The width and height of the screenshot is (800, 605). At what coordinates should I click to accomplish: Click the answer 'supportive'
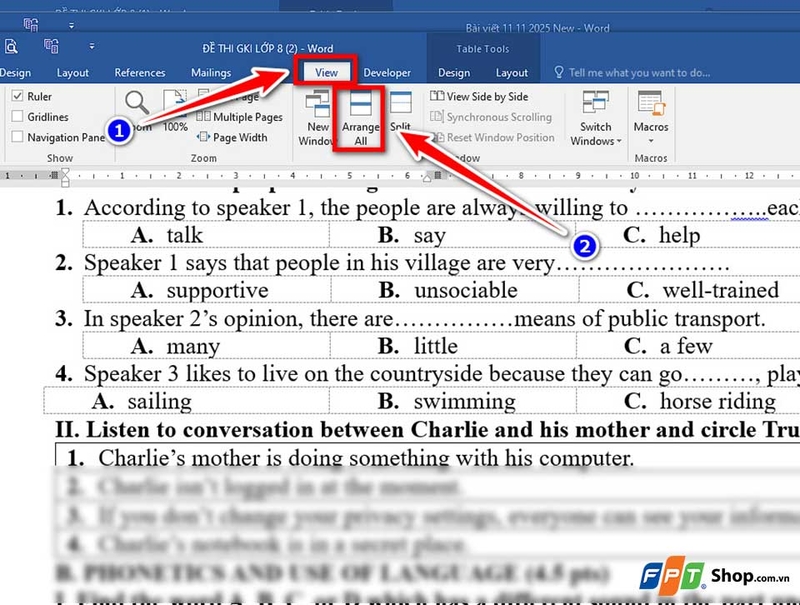[x=217, y=290]
